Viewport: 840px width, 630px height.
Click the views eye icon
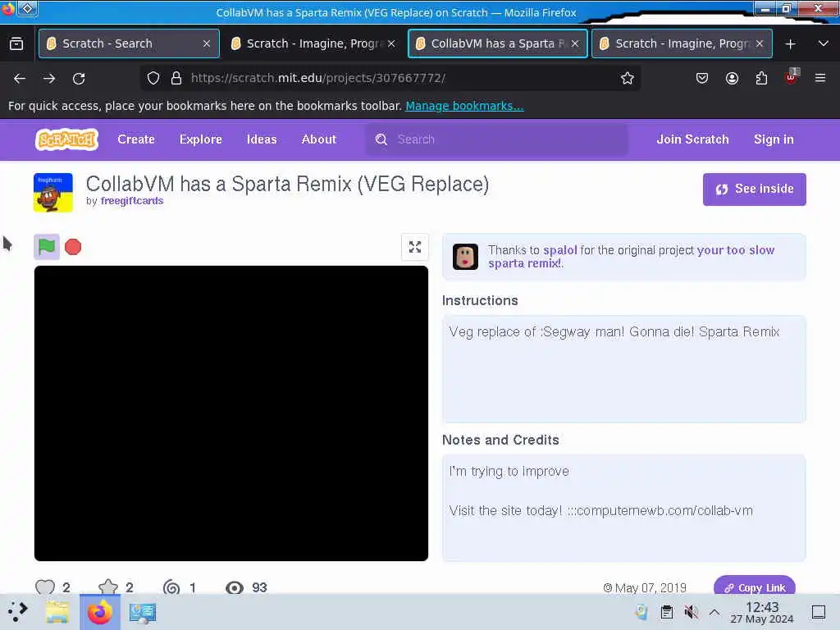(234, 587)
